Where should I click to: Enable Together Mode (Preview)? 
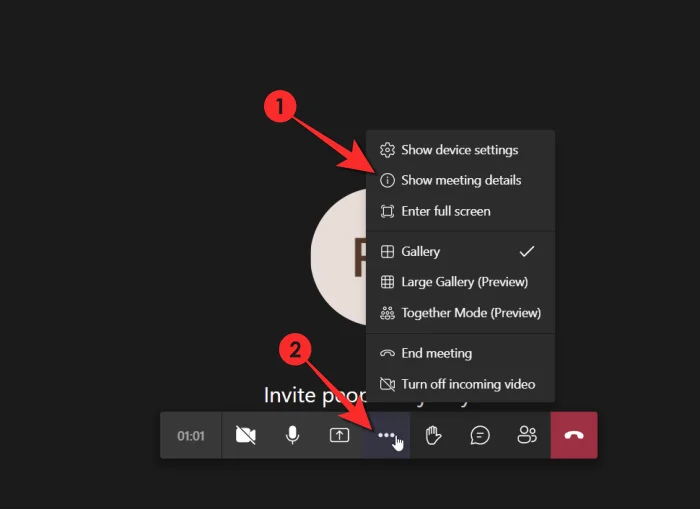(x=460, y=313)
